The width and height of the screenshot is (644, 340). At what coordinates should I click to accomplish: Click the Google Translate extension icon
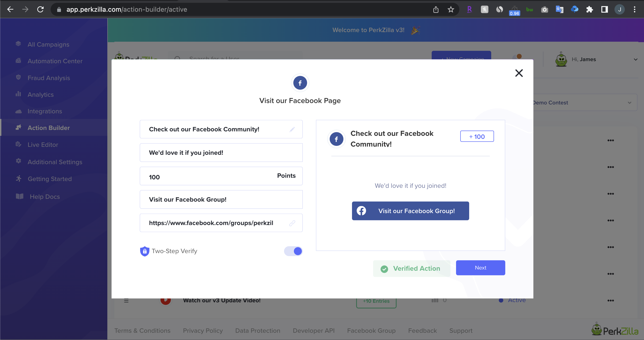pos(559,10)
